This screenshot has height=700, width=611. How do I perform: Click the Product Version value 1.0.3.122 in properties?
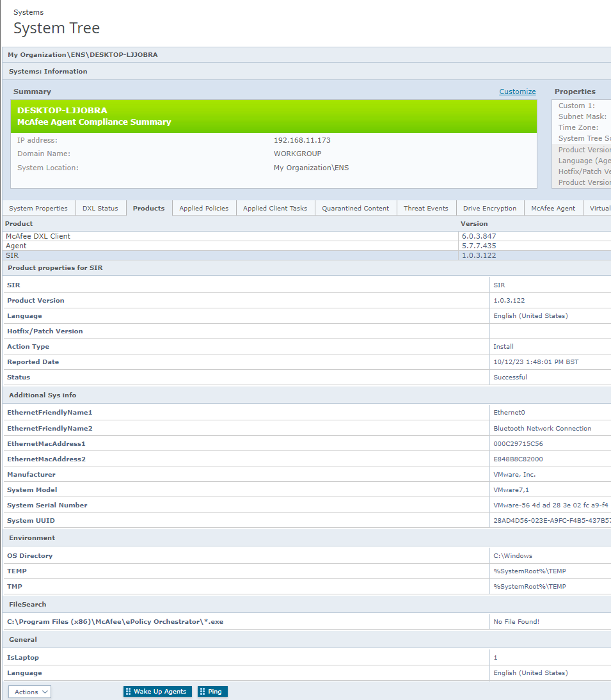[509, 301]
